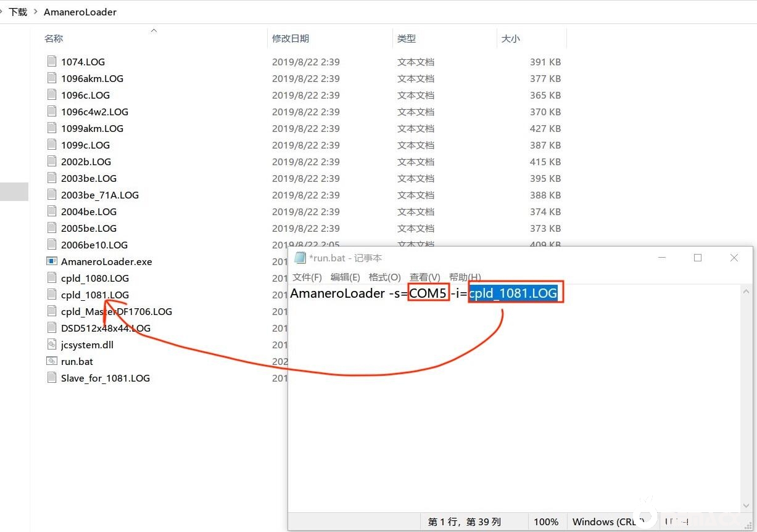Click the COM5 text in Notepad

[428, 293]
